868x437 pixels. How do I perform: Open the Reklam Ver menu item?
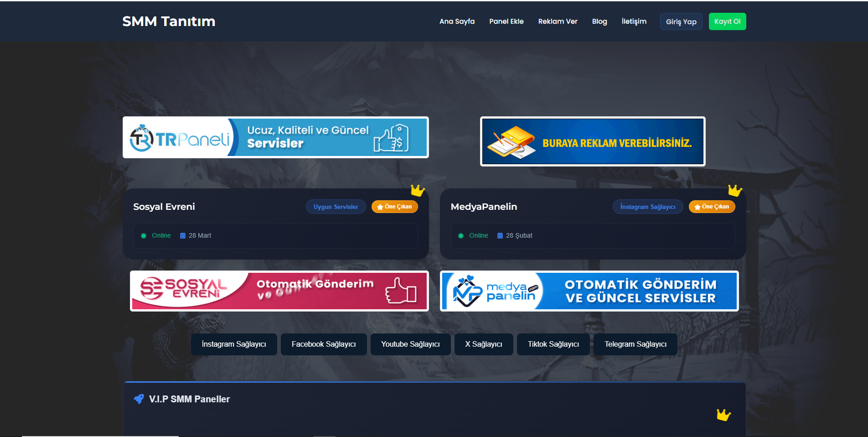point(558,21)
